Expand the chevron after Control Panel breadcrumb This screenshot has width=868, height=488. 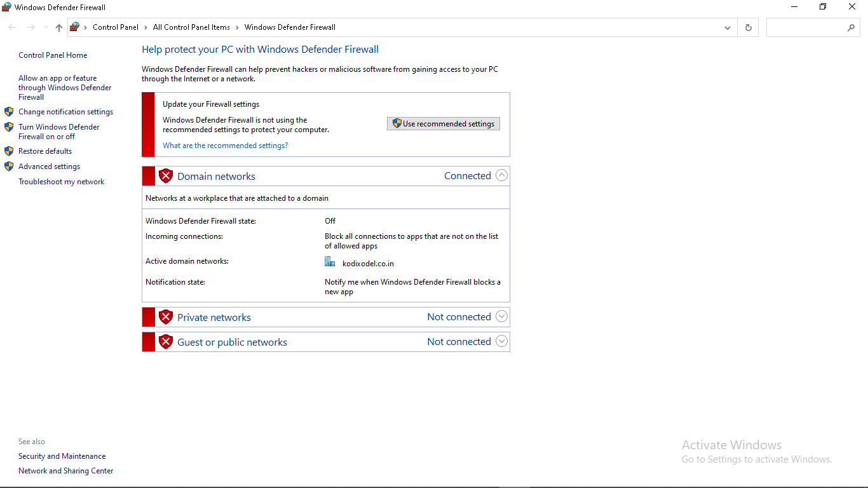(146, 27)
